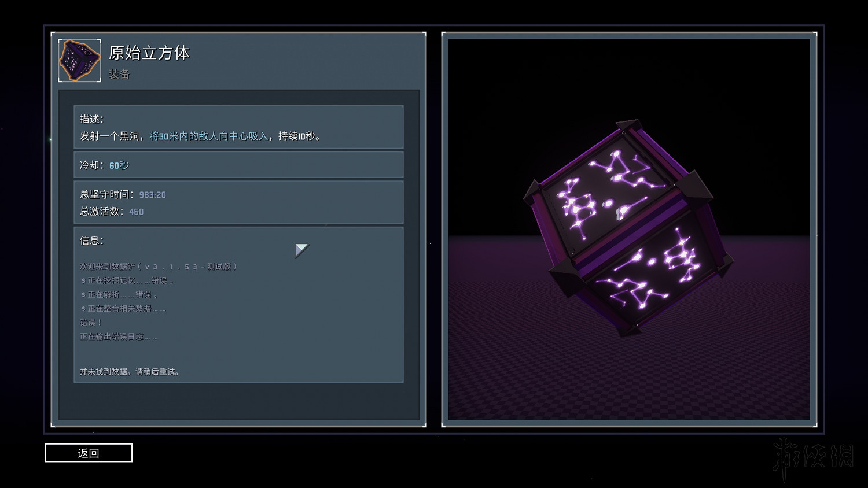Click highlighted text 将30米内的敌人向中心吸入
Screen dimensions: 868x488
pyautogui.click(x=209, y=136)
